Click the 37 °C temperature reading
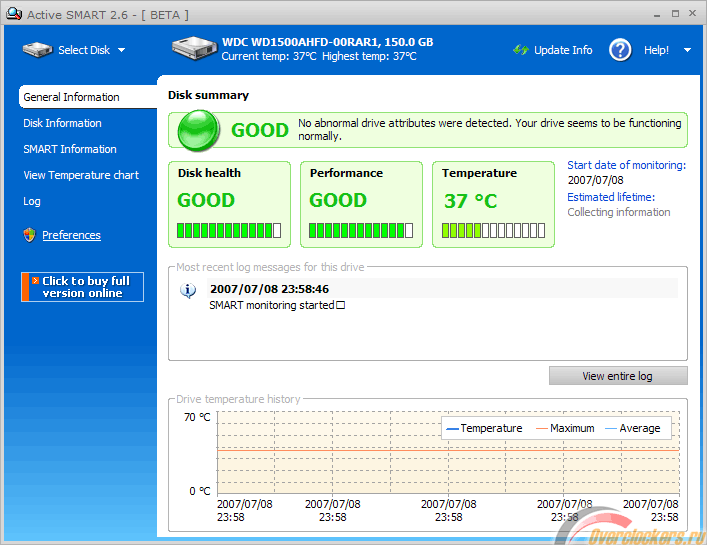This screenshot has height=545, width=707. [470, 201]
